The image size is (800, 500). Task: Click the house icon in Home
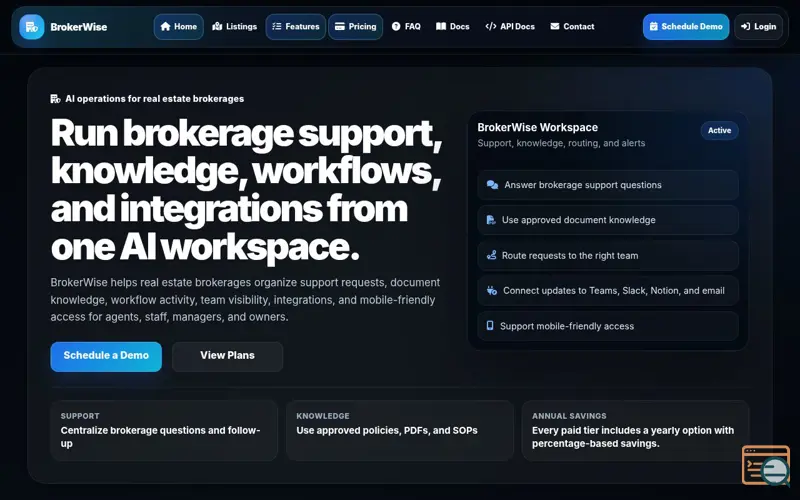[x=165, y=27]
